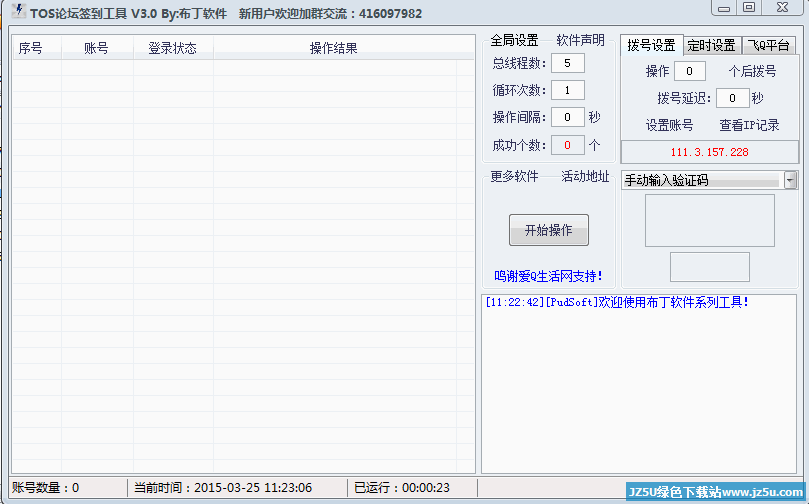This screenshot has width=809, height=504.
Task: Click the 账号 column header
Action: (97, 48)
